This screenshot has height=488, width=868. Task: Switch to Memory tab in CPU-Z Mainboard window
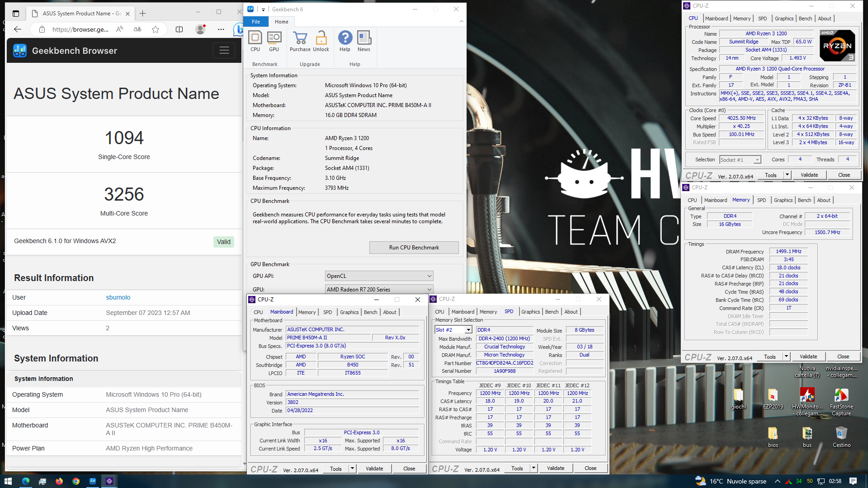tap(307, 312)
